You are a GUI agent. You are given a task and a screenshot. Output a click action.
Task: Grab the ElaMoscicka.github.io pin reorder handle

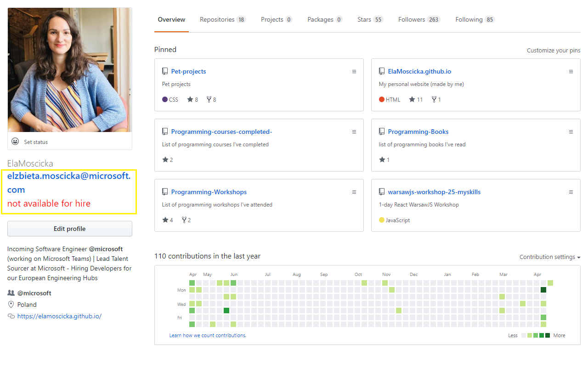[x=571, y=71]
